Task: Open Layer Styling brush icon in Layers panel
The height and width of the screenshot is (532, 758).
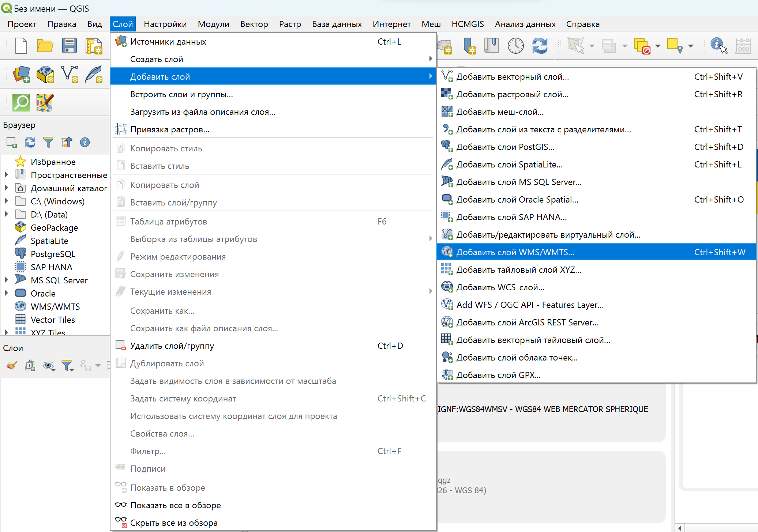Action: pyautogui.click(x=12, y=365)
